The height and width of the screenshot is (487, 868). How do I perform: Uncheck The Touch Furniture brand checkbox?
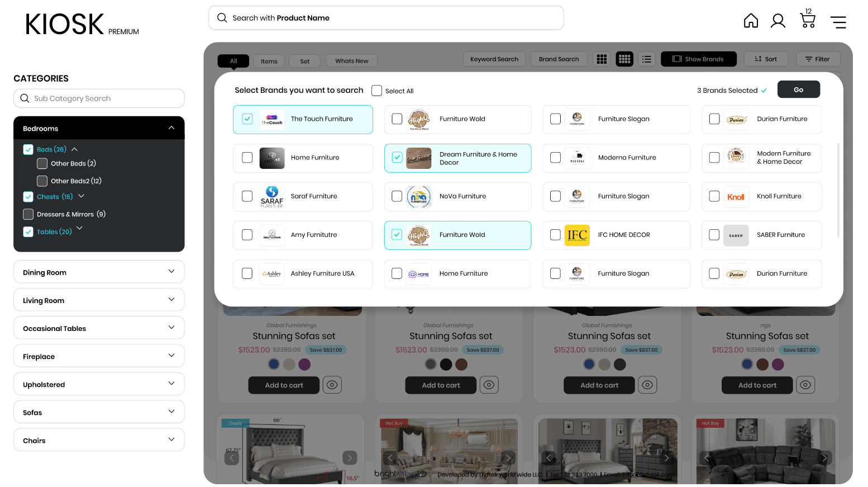click(x=247, y=119)
